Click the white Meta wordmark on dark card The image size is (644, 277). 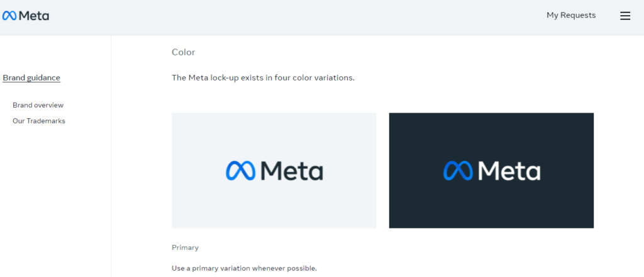click(x=509, y=171)
